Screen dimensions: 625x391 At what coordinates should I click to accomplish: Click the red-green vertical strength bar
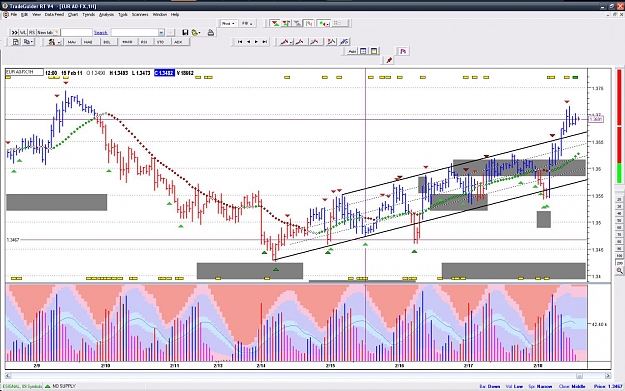(x=619, y=127)
